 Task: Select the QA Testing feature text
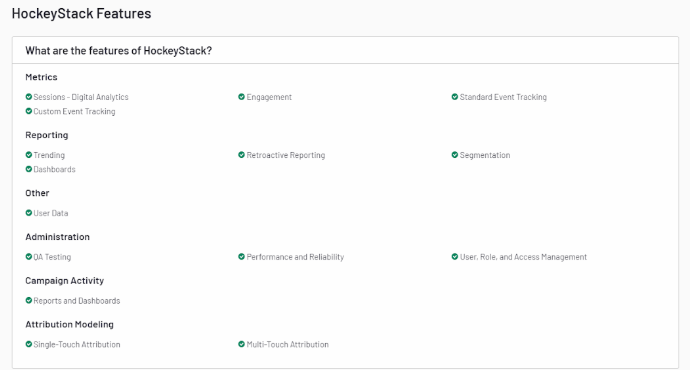[52, 257]
